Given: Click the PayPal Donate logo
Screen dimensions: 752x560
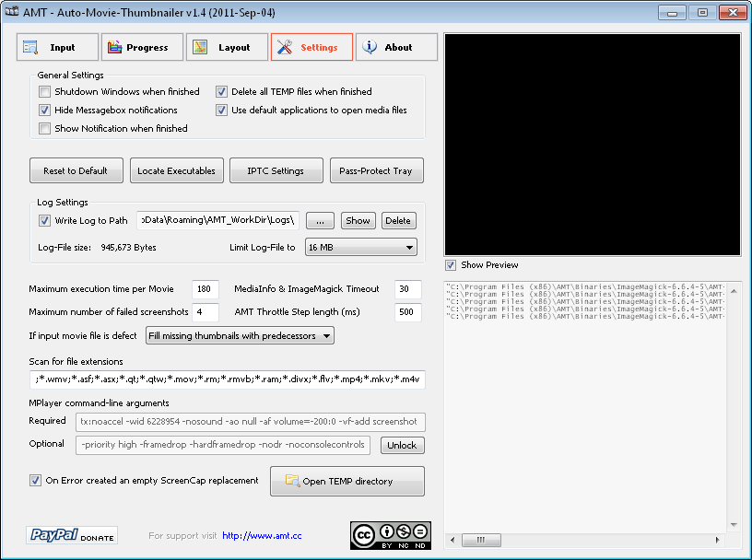Looking at the screenshot, I should pyautogui.click(x=72, y=535).
